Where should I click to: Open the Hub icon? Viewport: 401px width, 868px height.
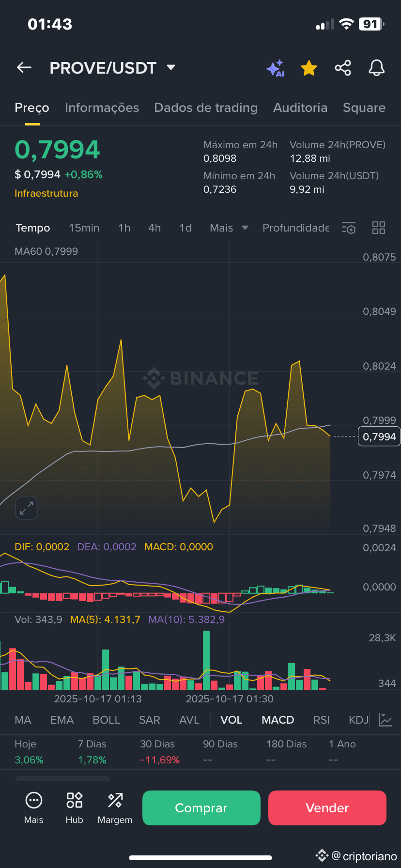[75, 808]
